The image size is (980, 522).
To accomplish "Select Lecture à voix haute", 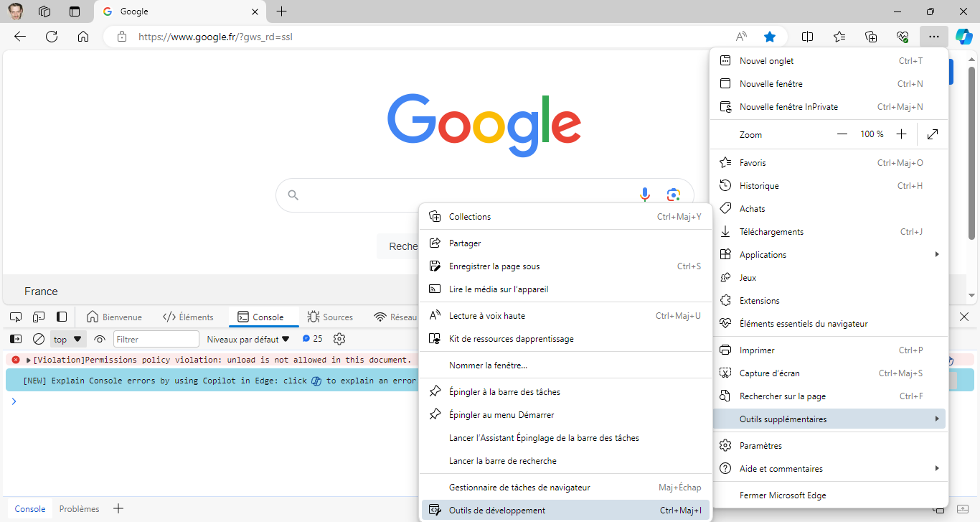I will (565, 316).
